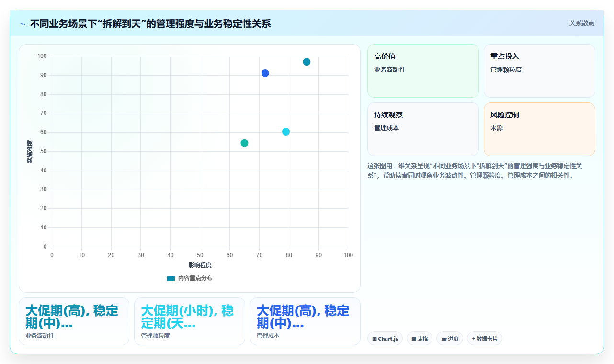Screen dimensions: 614x364
Task: Open the 持续观察 quadrant card
Action: [423, 129]
